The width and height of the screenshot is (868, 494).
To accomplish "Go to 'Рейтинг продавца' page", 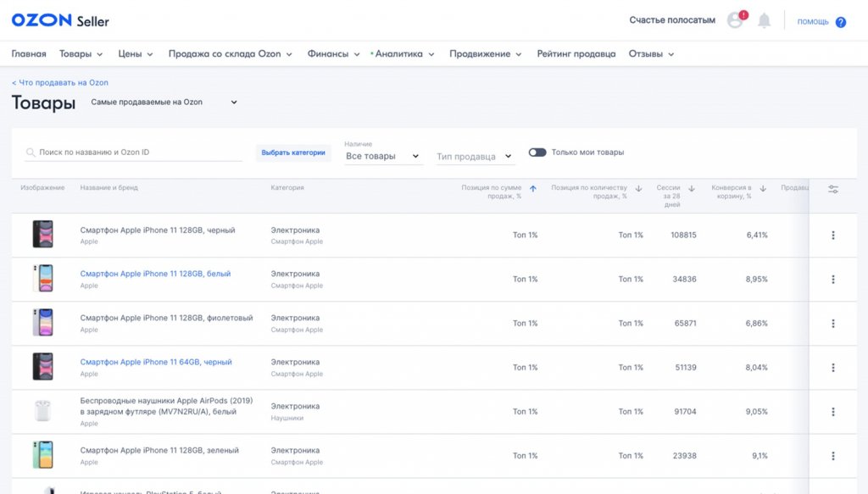I will 576,54.
